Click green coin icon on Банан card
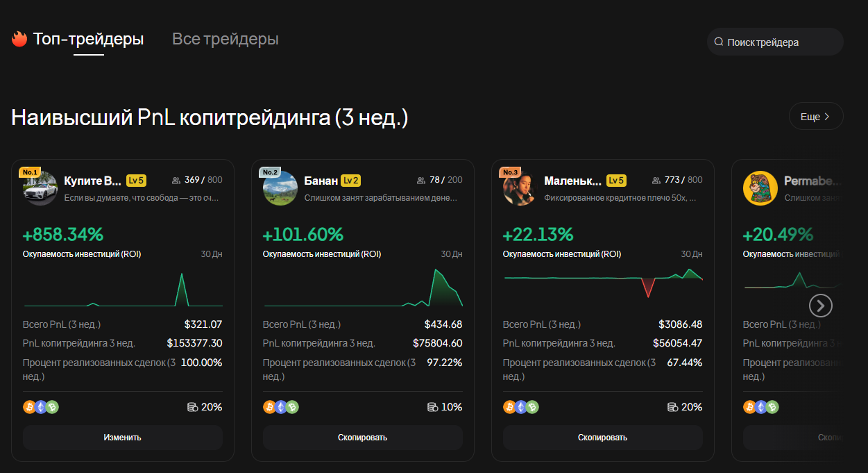 (292, 407)
